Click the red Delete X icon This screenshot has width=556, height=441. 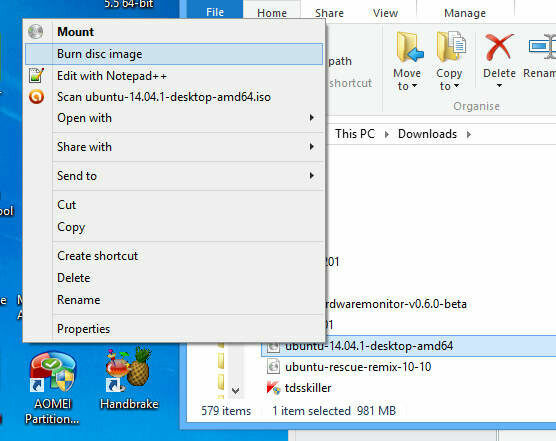pyautogui.click(x=499, y=46)
